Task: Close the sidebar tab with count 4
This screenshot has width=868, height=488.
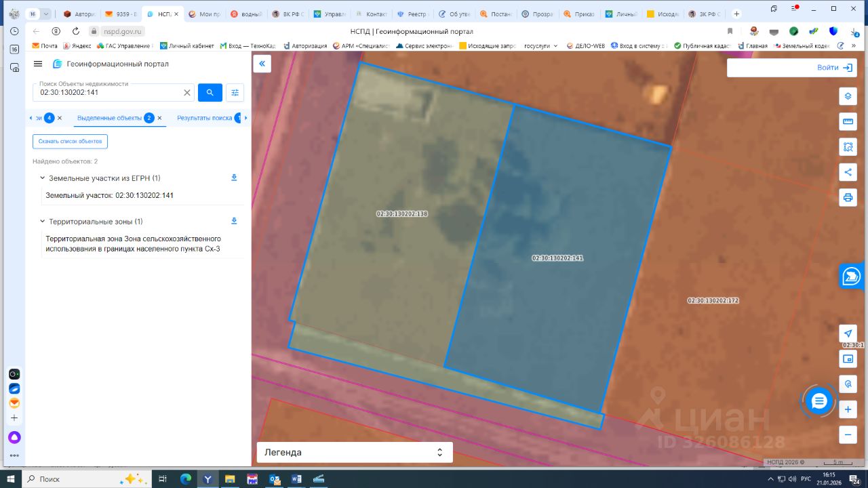Action: pyautogui.click(x=60, y=118)
